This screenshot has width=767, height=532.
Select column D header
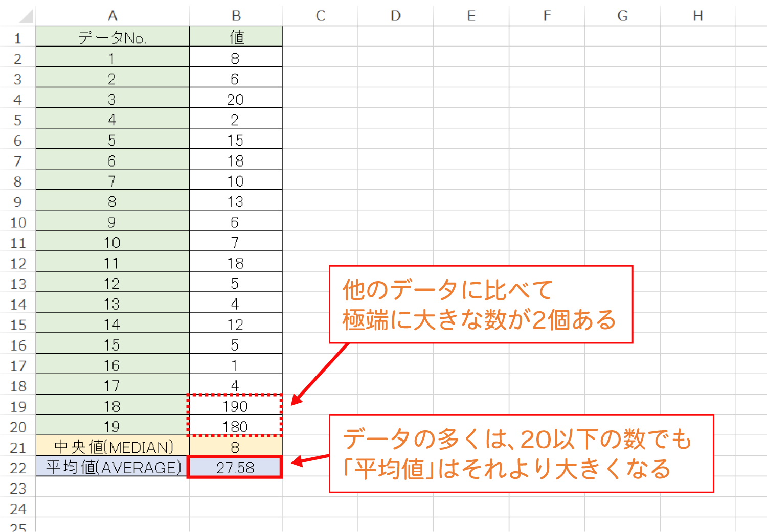tap(396, 16)
